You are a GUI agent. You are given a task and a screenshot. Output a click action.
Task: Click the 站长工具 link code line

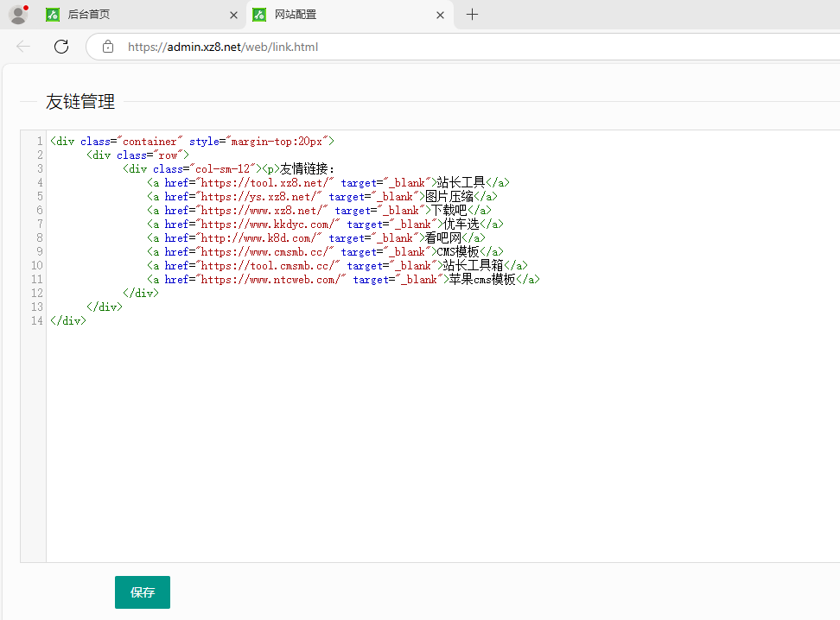tap(328, 183)
